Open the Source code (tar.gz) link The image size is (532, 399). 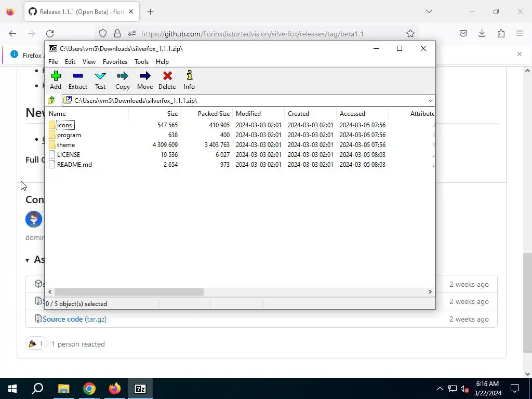pos(74,320)
